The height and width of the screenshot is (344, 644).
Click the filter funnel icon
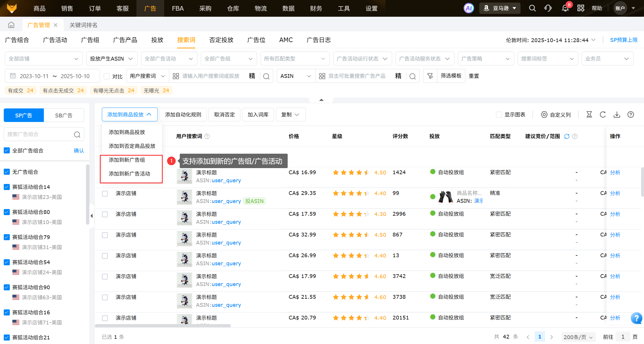point(430,76)
